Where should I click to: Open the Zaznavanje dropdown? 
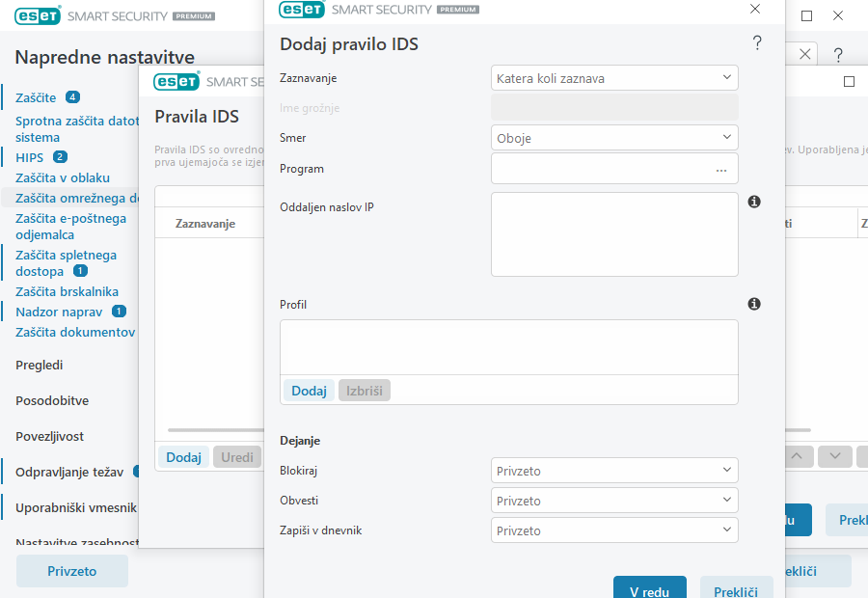pos(614,78)
